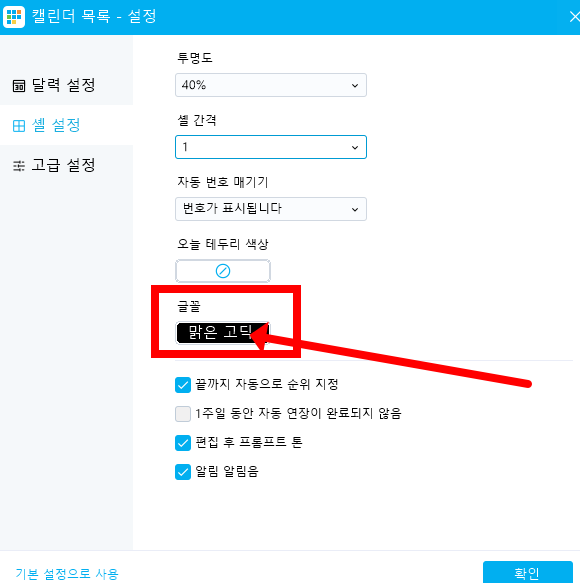The height and width of the screenshot is (583, 580).
Task: Switch to the 고급 설정 tab
Action: click(66, 165)
